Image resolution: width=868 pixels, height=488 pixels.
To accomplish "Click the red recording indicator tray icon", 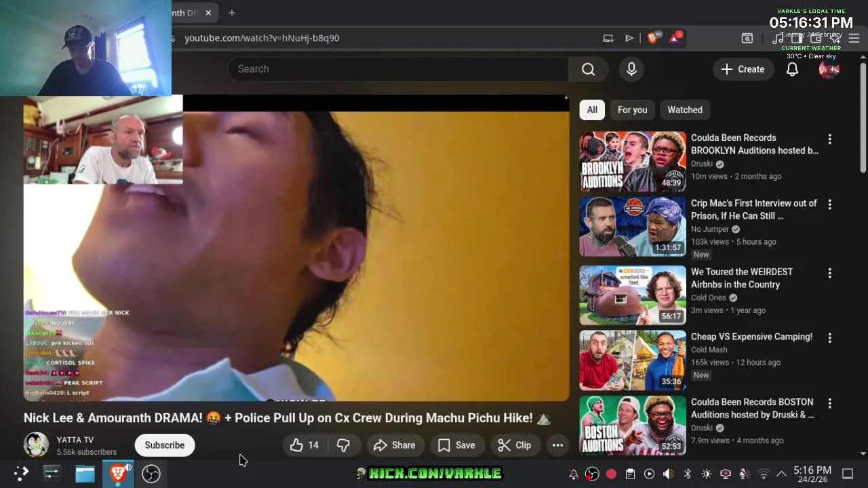I will coord(611,474).
